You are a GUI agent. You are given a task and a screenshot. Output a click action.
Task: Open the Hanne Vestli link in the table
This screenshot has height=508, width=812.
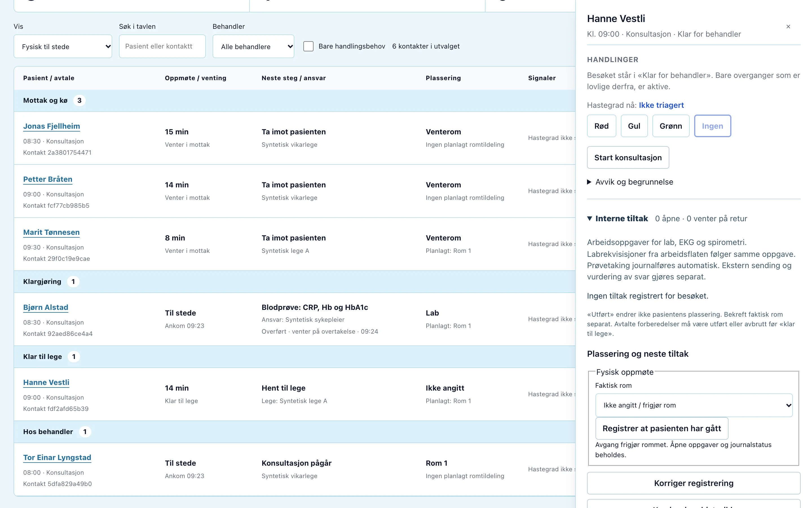point(46,383)
